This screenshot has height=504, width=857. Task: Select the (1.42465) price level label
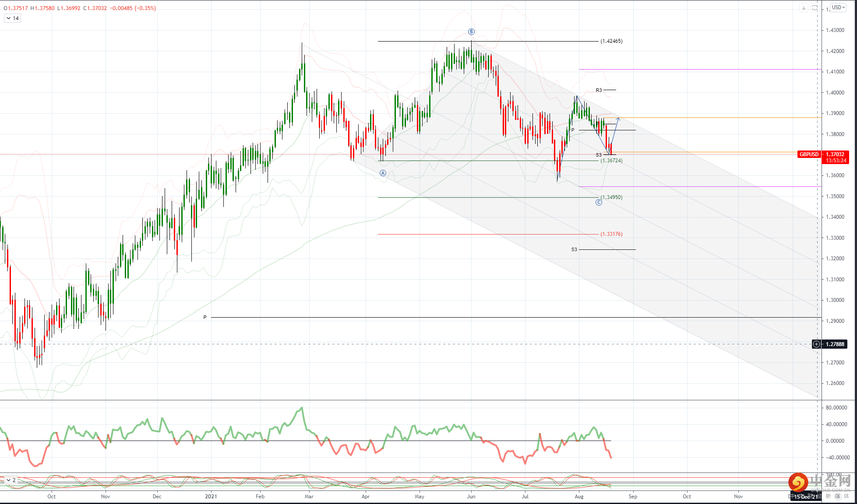[611, 41]
